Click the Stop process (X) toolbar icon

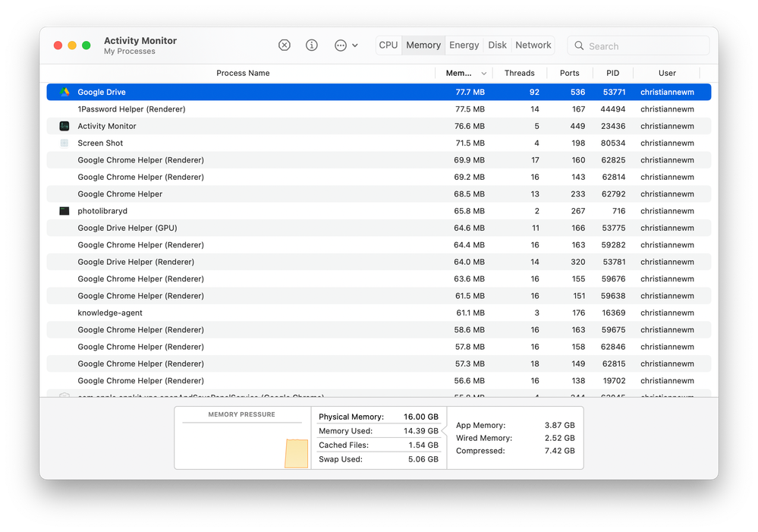[x=285, y=45]
